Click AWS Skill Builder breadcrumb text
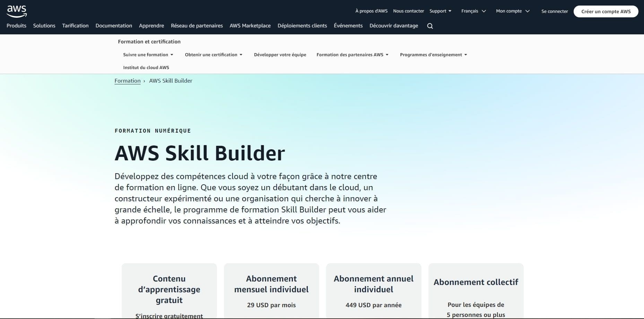 click(x=171, y=81)
